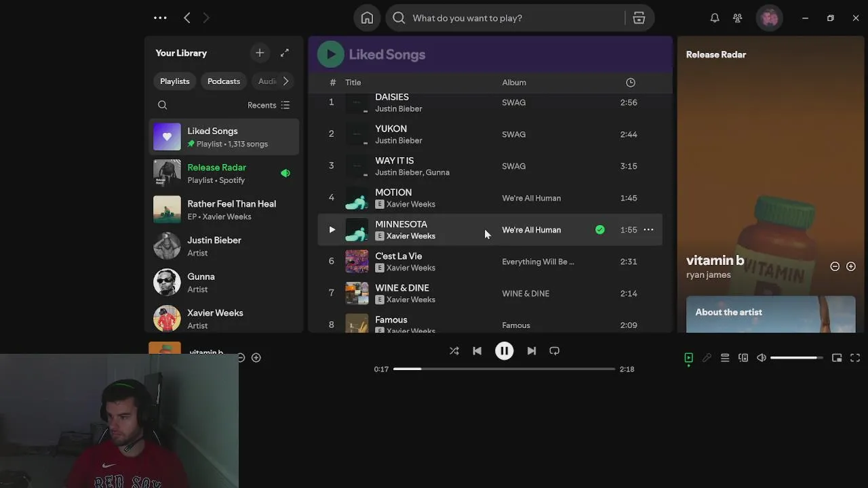Toggle repeat mode
868x488 pixels.
[x=555, y=351]
